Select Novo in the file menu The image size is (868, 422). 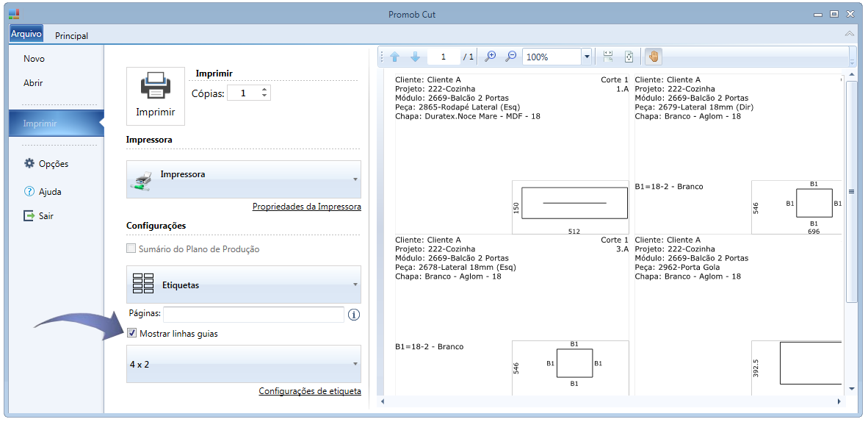(35, 59)
